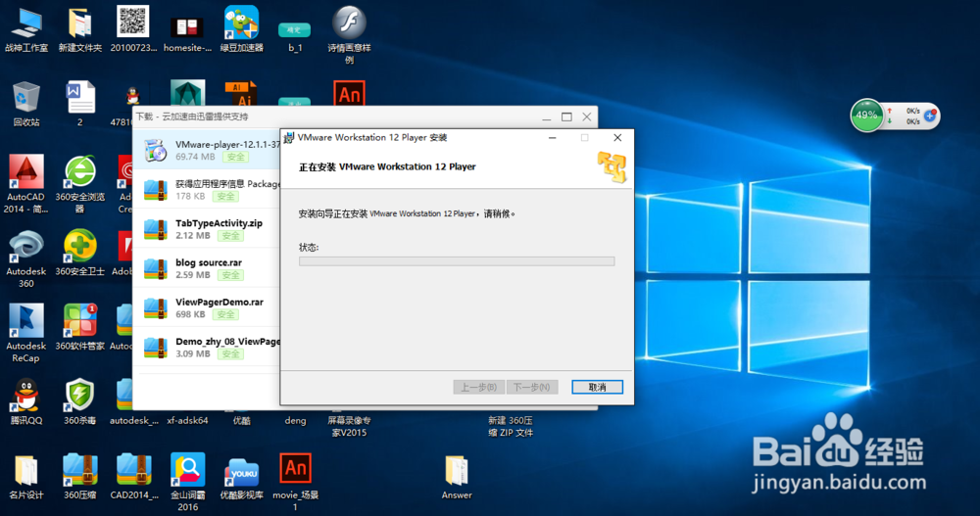This screenshot has height=516, width=980.
Task: Launch 绿豆加速器 shortcut
Action: [241, 30]
